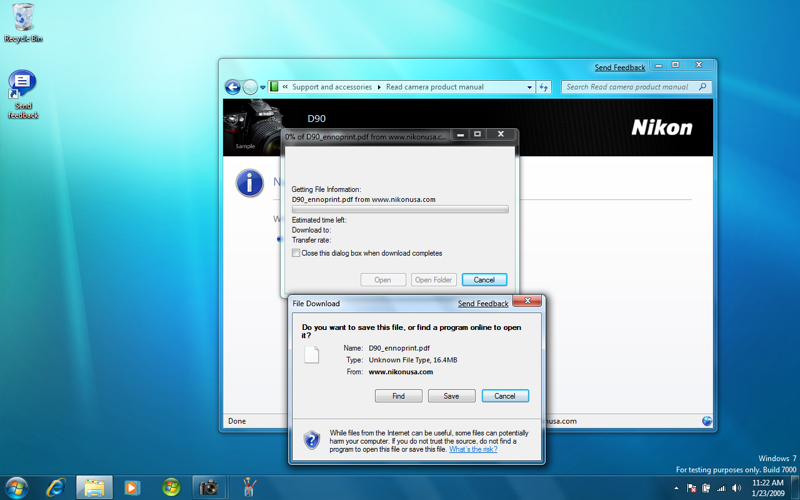
Task: Expand the address bar history dropdown arrow
Action: coord(529,87)
